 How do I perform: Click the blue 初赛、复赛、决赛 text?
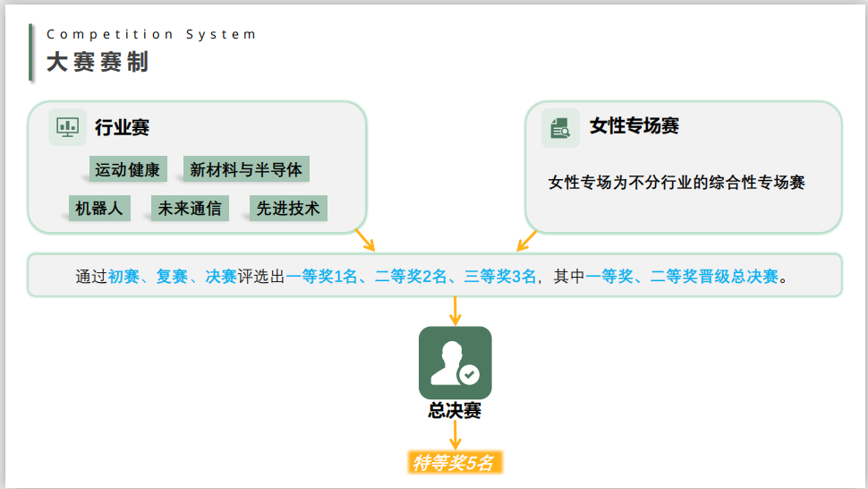pos(172,276)
